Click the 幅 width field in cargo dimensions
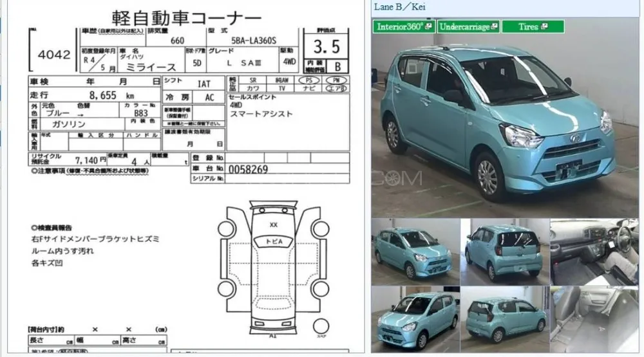 point(97,340)
